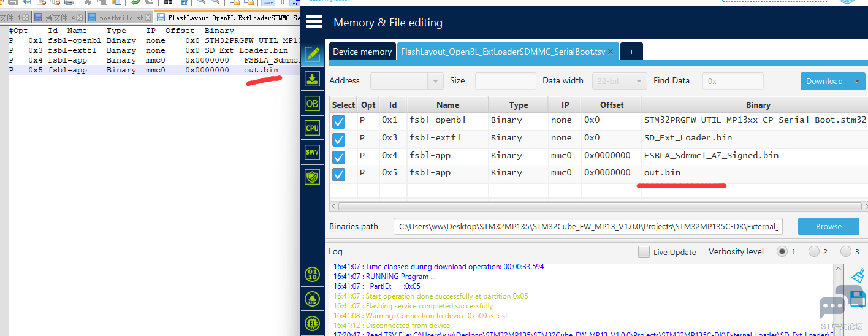Screen dimensions: 868x336
Task: Click the Name column header
Action: click(448, 105)
